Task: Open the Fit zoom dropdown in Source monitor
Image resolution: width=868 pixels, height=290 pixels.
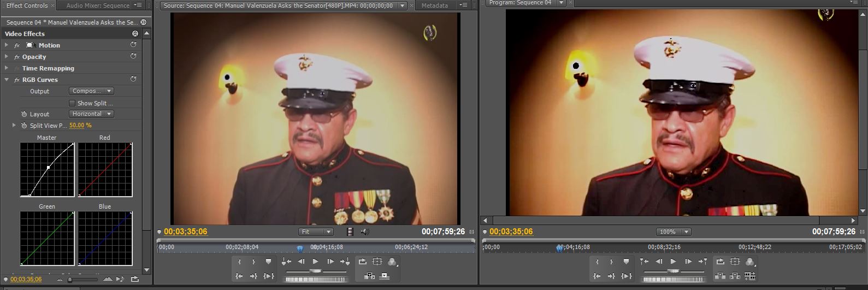Action: tap(316, 232)
